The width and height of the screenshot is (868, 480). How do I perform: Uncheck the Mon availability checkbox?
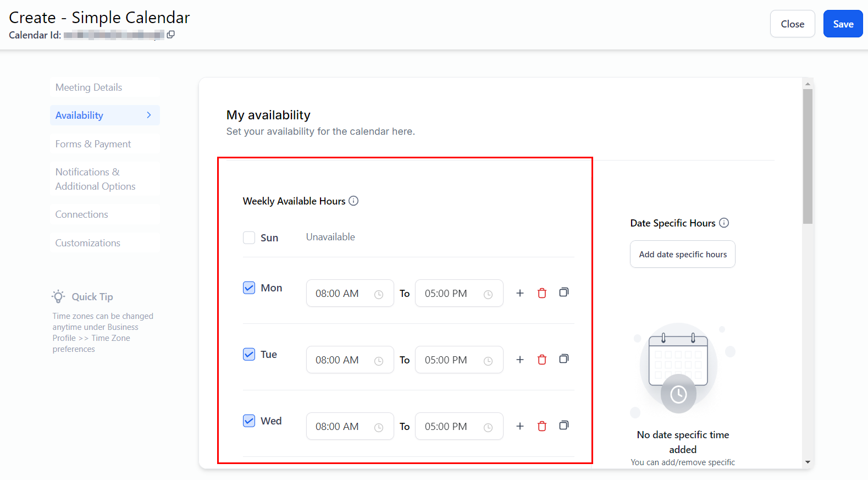pyautogui.click(x=249, y=288)
